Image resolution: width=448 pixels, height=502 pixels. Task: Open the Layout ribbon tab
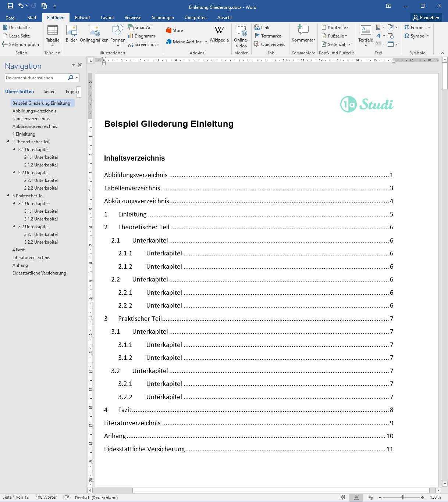coord(107,17)
